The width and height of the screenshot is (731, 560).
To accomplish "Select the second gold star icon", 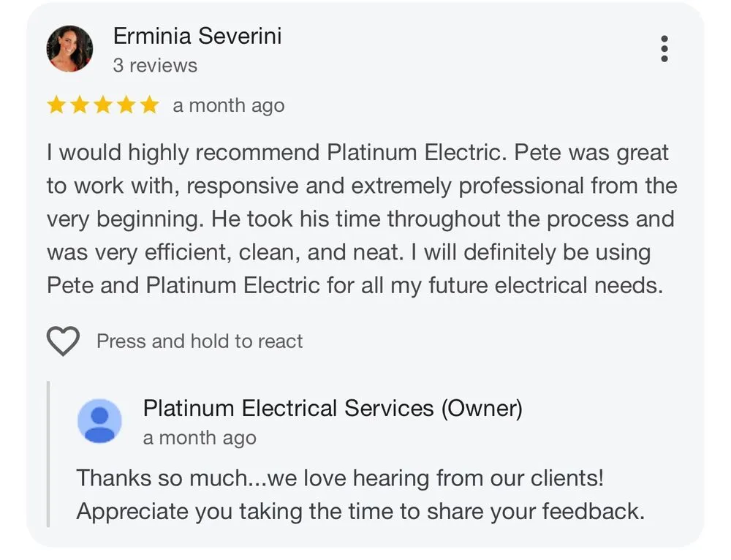I will pyautogui.click(x=80, y=105).
